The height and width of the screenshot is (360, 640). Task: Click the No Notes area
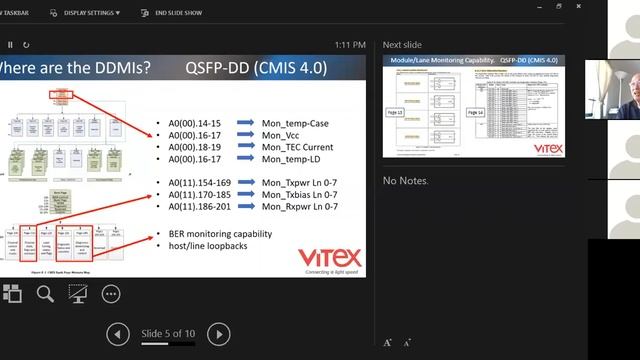(x=405, y=181)
